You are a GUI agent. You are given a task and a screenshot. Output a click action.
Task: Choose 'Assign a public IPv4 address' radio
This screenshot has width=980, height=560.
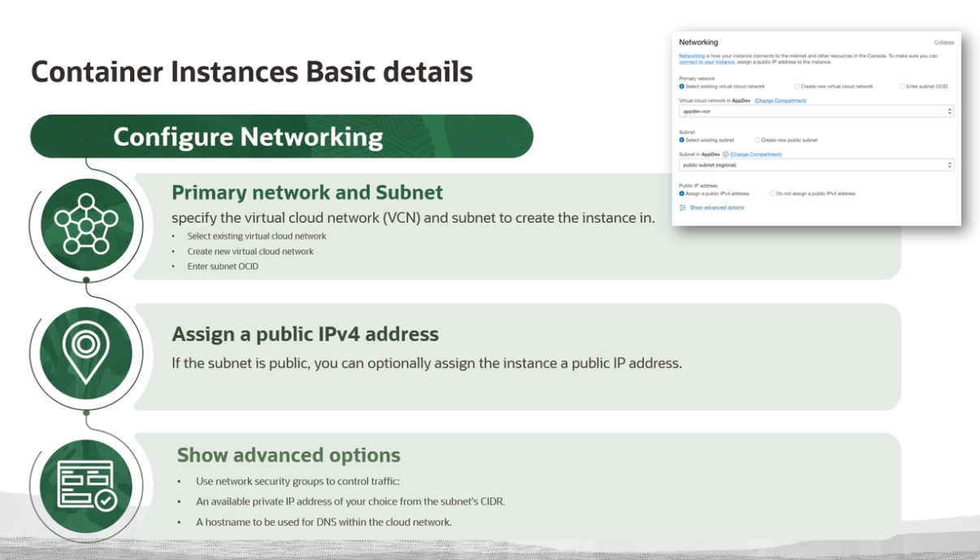click(682, 194)
